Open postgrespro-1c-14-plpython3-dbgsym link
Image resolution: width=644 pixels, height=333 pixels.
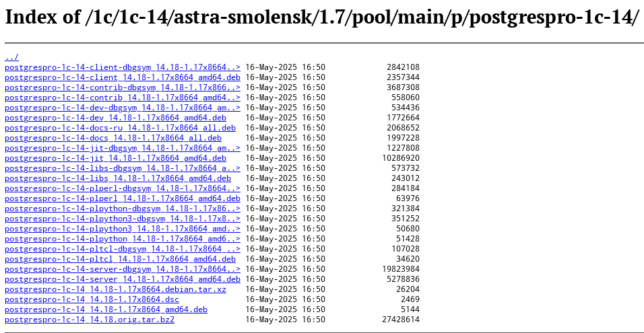[123, 219]
